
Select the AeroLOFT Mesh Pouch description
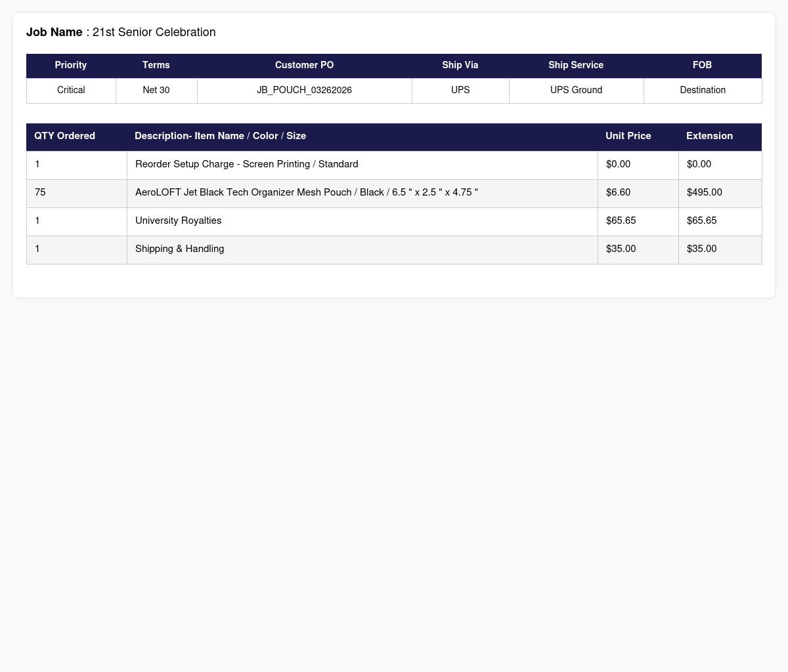click(307, 193)
